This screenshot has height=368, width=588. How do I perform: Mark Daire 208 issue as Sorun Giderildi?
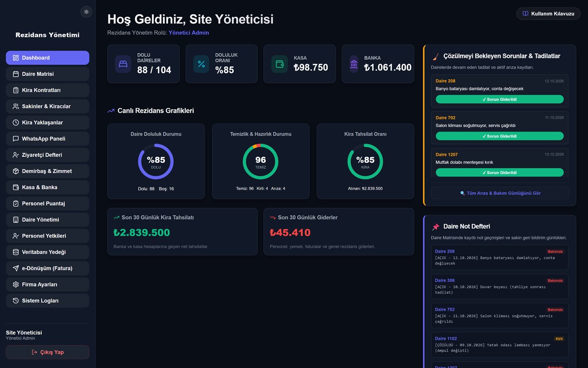(x=499, y=99)
